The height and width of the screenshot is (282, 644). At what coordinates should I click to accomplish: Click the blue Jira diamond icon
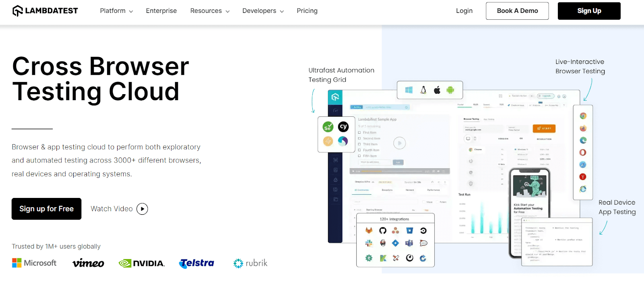click(x=396, y=243)
